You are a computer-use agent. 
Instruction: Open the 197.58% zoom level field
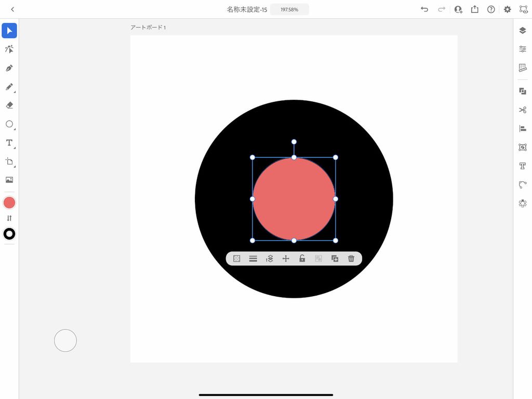point(289,9)
